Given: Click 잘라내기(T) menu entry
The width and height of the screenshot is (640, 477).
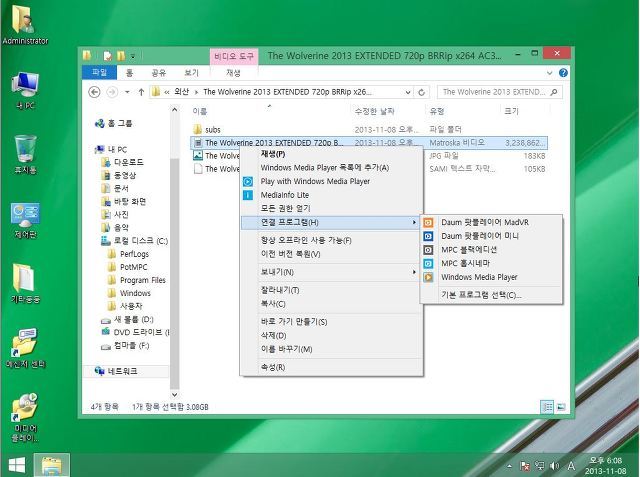Looking at the screenshot, I should pos(331,290).
